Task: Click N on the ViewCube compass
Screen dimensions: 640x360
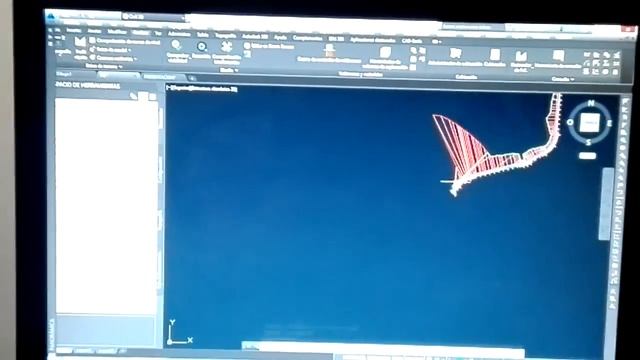Action: click(591, 104)
